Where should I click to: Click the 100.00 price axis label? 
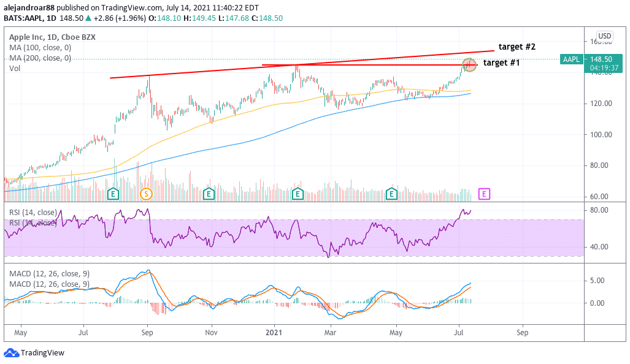tap(601, 134)
